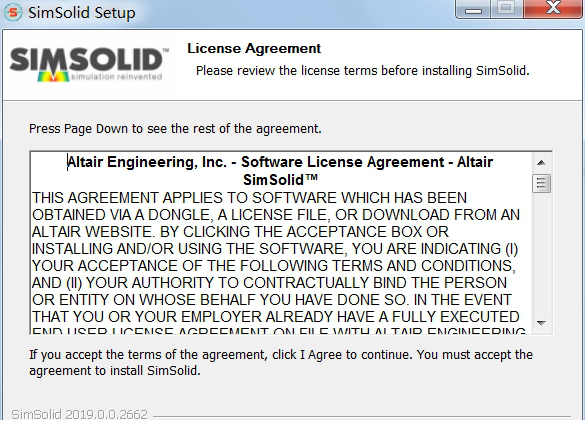The image size is (585, 436).
Task: Click the SIMSOLID simulation reinvented logo
Action: [x=89, y=65]
